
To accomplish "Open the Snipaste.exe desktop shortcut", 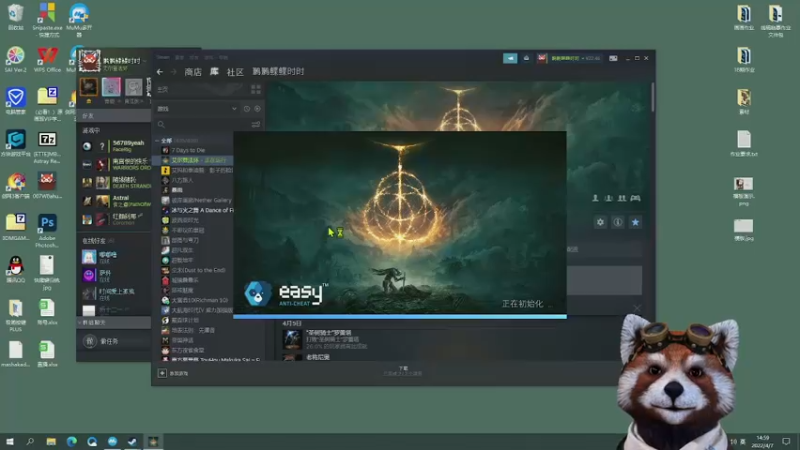I will coord(47,19).
